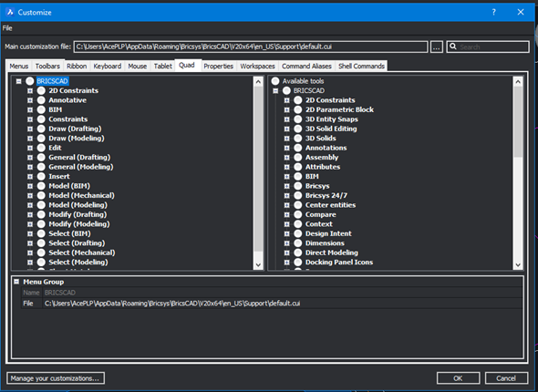The image size is (538, 392).
Task: Expand Modify (Drafting) node
Action: tap(30, 215)
